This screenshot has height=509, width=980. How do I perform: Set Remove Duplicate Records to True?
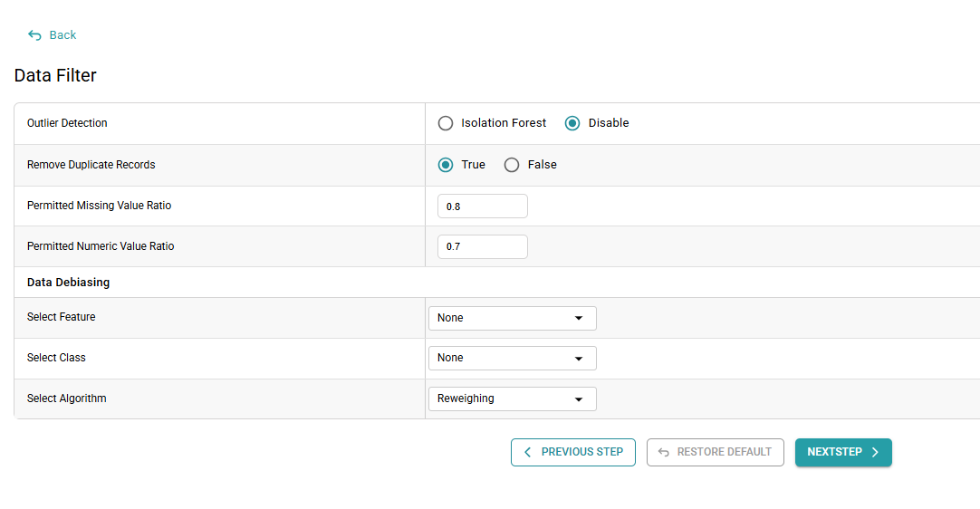pyautogui.click(x=446, y=165)
